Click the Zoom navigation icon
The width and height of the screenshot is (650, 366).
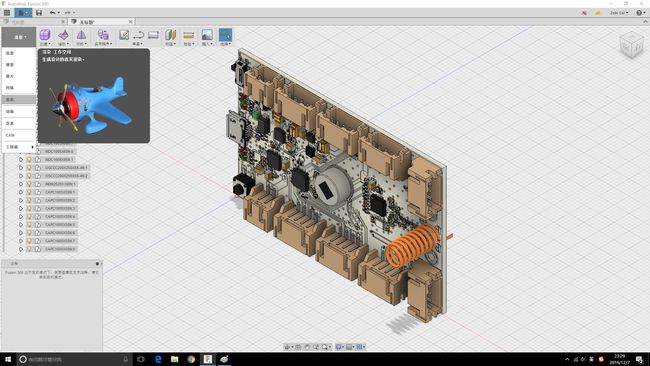(315, 347)
